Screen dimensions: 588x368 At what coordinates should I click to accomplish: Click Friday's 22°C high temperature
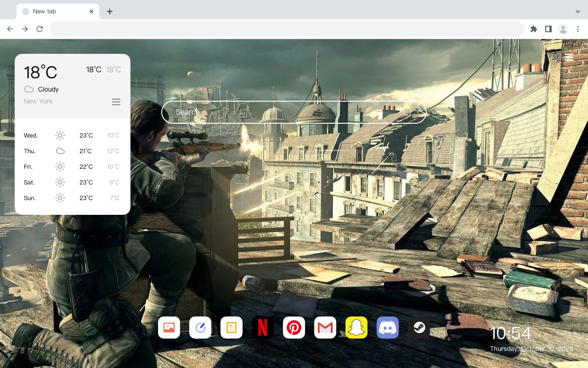click(86, 167)
